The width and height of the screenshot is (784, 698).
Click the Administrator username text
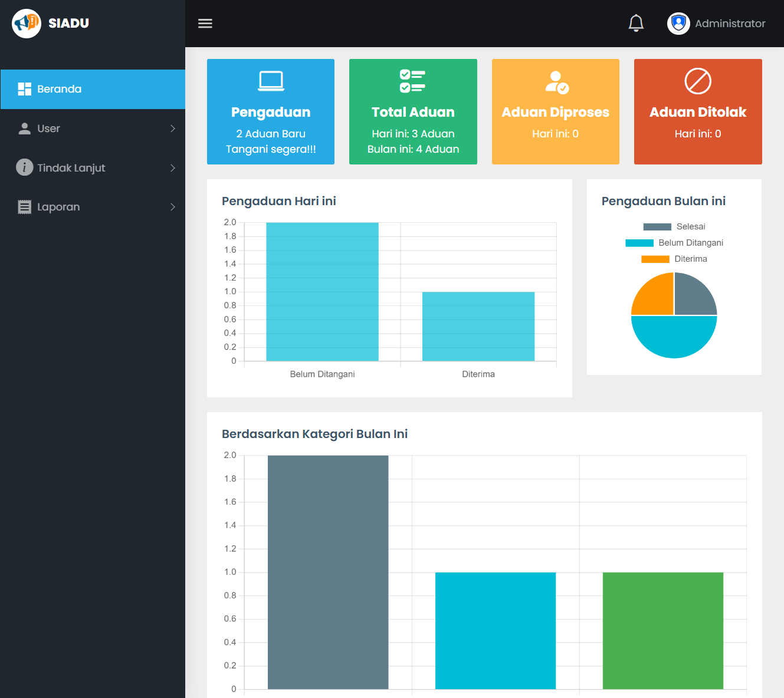click(730, 24)
